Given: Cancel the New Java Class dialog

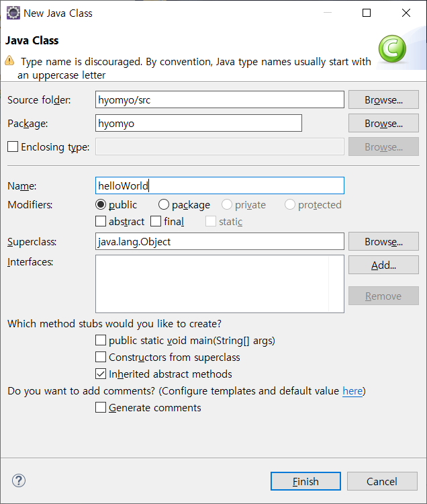Looking at the screenshot, I should (x=382, y=481).
